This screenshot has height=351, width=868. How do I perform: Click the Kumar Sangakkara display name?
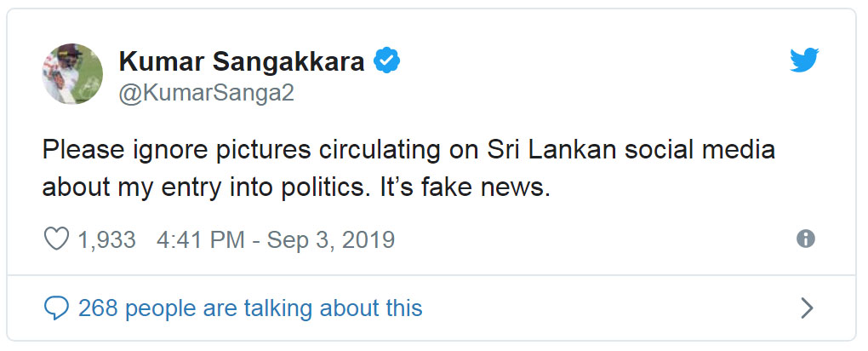pos(241,61)
